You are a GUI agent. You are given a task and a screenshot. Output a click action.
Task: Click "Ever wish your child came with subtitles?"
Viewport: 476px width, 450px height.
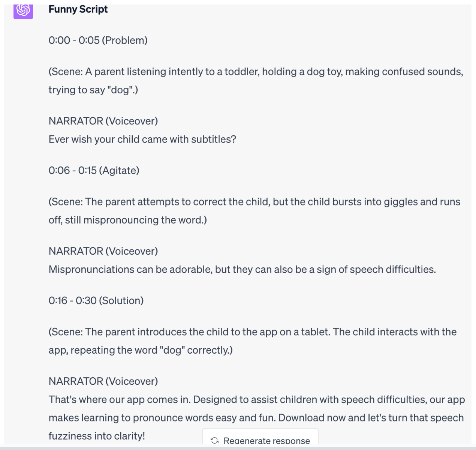pyautogui.click(x=142, y=139)
